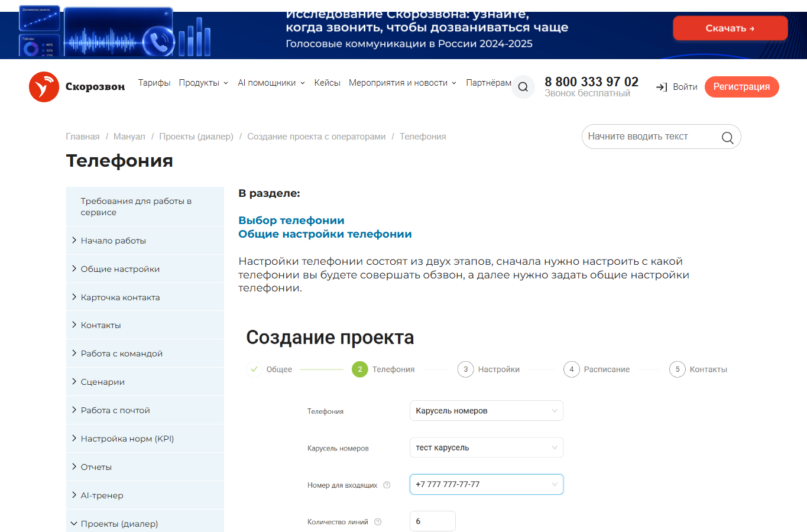Open the Телефония dropdown showing Карусель номеров
Image resolution: width=807 pixels, height=532 pixels.
[487, 411]
